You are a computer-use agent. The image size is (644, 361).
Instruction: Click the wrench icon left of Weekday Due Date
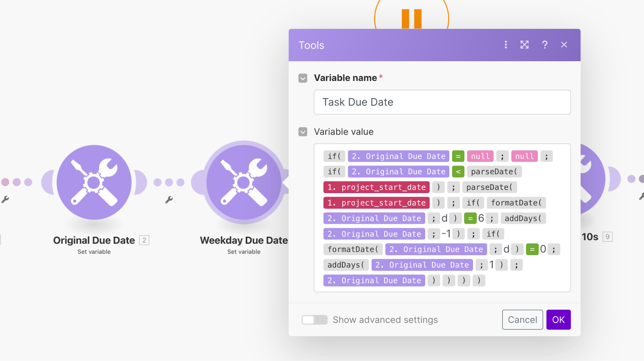pos(169,199)
